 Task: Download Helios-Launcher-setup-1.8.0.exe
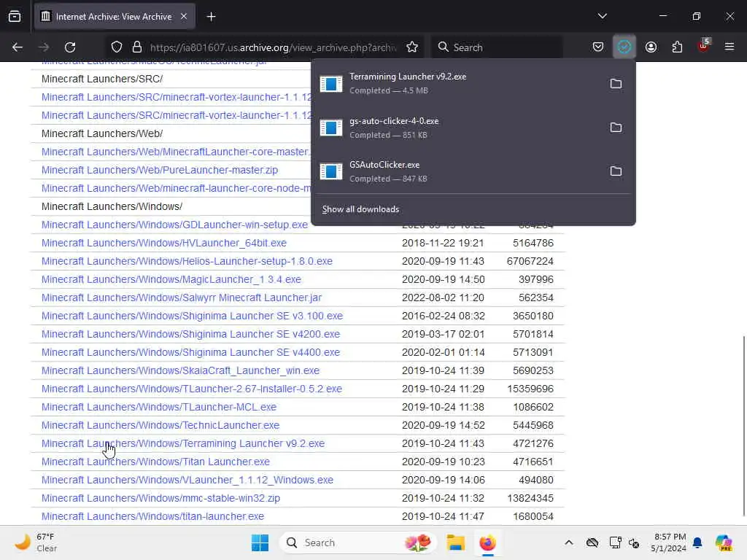coord(187,262)
